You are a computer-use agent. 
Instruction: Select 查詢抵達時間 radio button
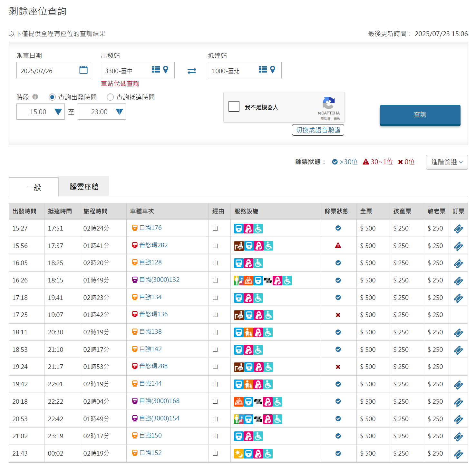110,97
